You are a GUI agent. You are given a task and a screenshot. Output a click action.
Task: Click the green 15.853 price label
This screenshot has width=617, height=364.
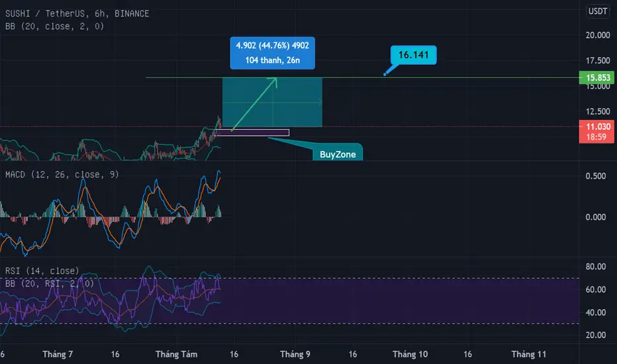(596, 77)
